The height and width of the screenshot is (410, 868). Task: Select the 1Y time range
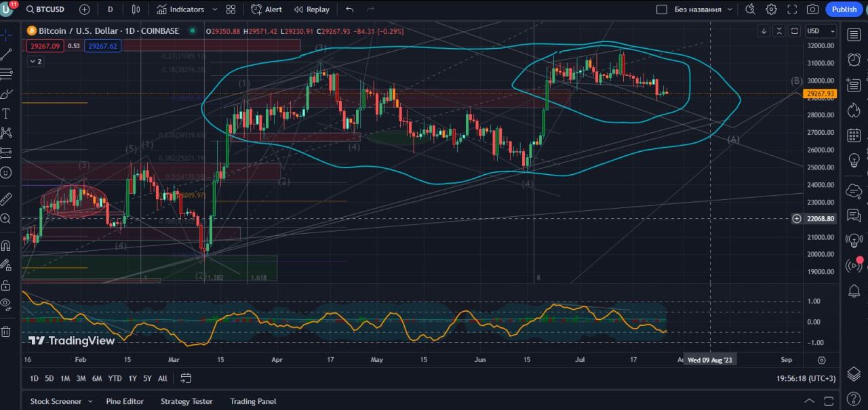click(x=132, y=378)
